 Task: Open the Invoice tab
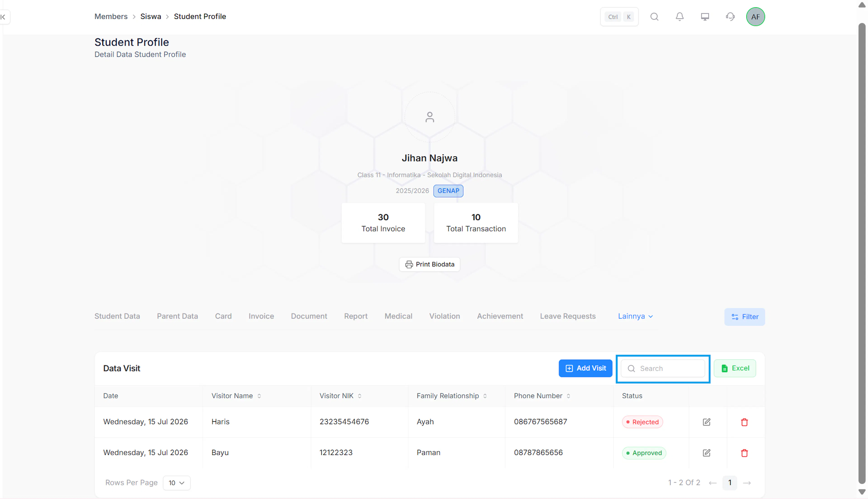click(x=261, y=316)
